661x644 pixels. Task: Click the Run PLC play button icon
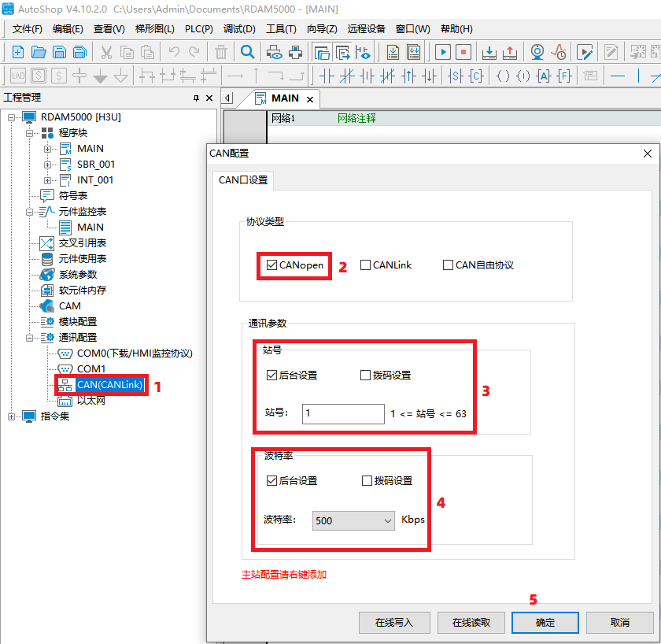click(x=443, y=53)
